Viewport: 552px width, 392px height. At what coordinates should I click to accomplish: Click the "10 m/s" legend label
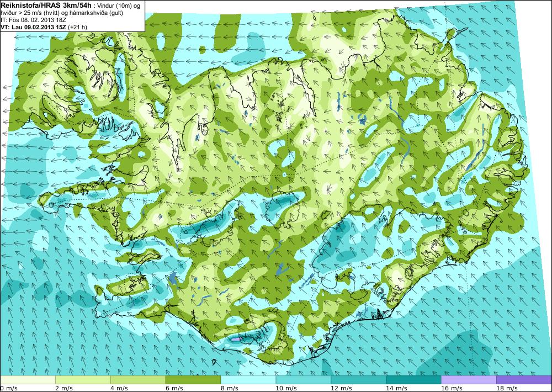click(286, 388)
